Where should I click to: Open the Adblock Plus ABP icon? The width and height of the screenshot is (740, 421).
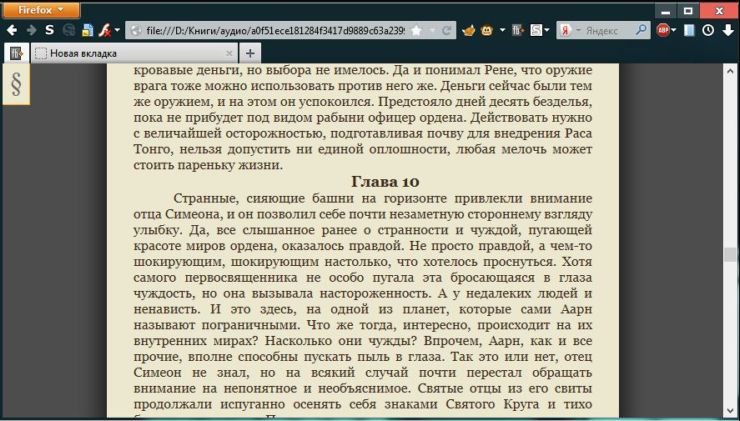pyautogui.click(x=663, y=31)
